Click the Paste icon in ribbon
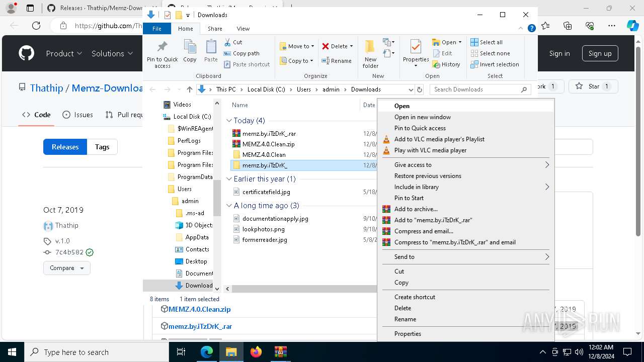Image resolution: width=644 pixels, height=362 pixels. coord(211,51)
